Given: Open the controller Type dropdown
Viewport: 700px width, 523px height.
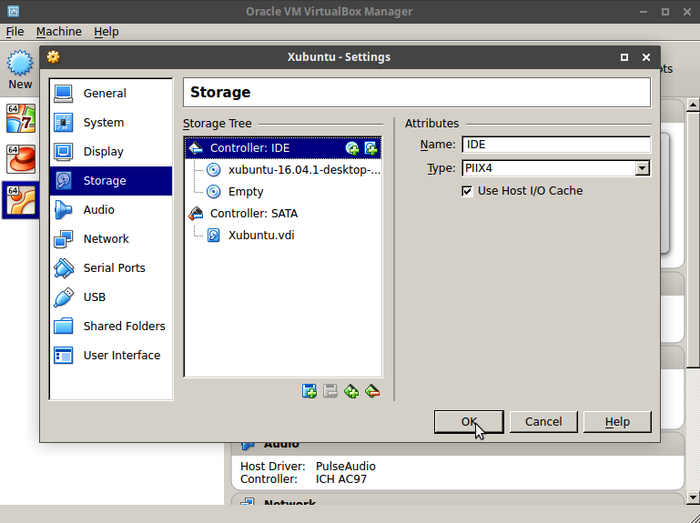Looking at the screenshot, I should tap(556, 168).
